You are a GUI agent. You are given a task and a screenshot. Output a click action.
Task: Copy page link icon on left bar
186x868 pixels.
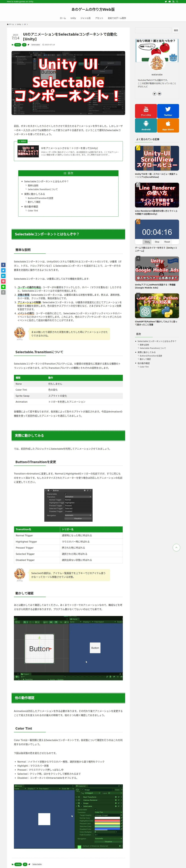(3, 293)
